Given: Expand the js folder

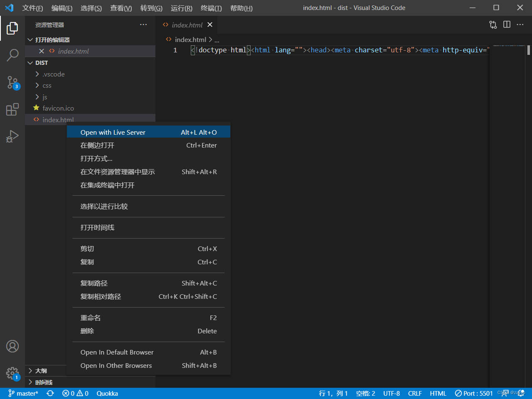Looking at the screenshot, I should click(90, 97).
